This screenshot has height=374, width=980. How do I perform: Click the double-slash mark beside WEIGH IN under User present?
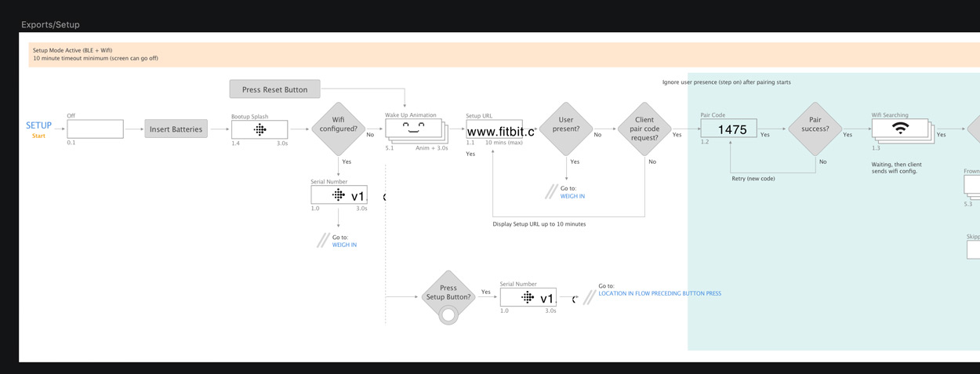551,192
